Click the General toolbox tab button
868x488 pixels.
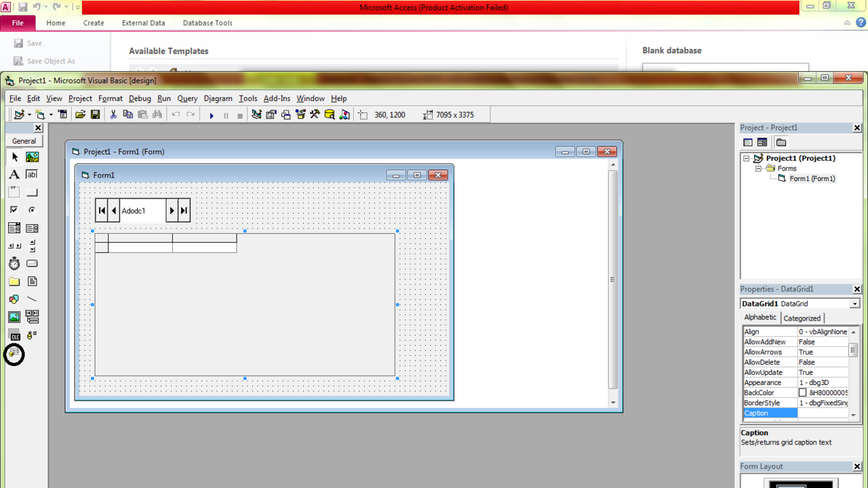pyautogui.click(x=24, y=141)
